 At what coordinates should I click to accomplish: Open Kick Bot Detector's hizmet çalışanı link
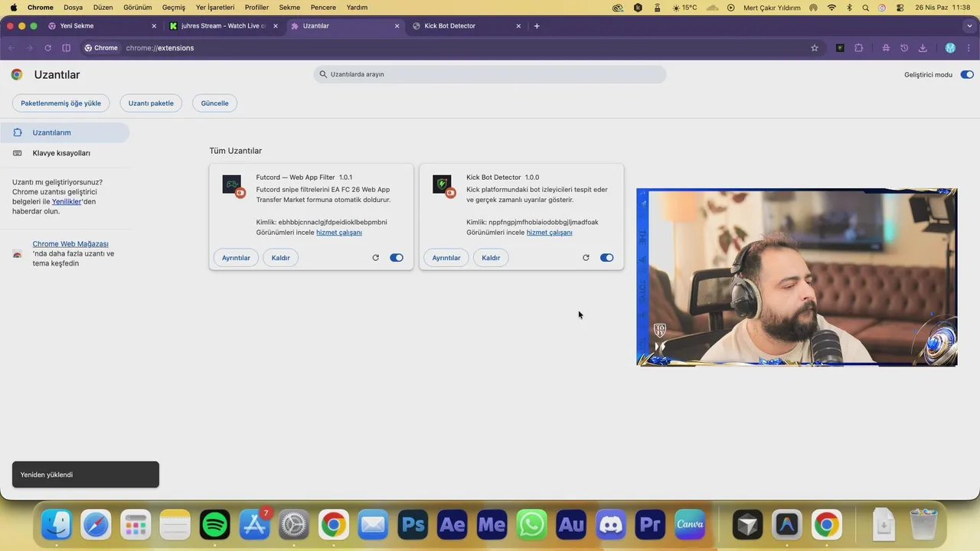[x=550, y=233]
